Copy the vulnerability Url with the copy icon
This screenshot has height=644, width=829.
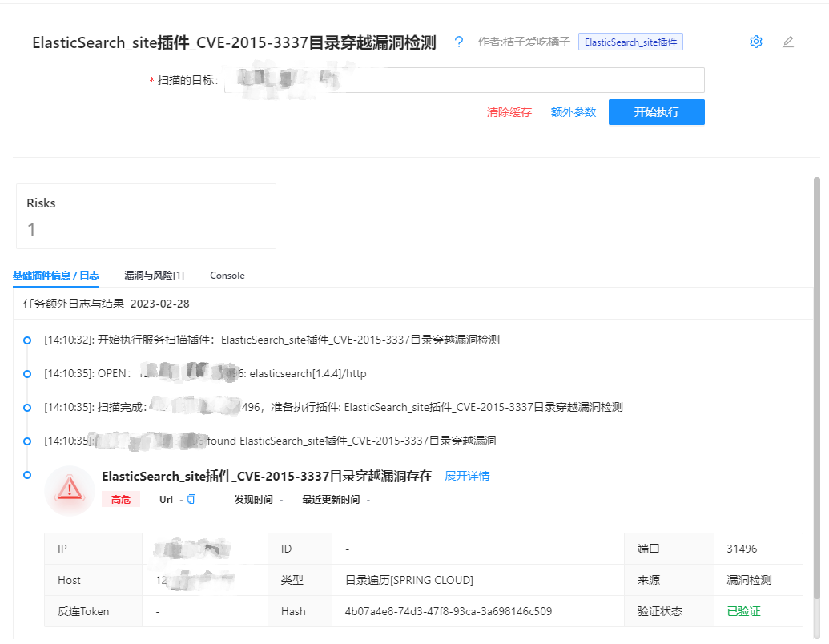tap(191, 499)
